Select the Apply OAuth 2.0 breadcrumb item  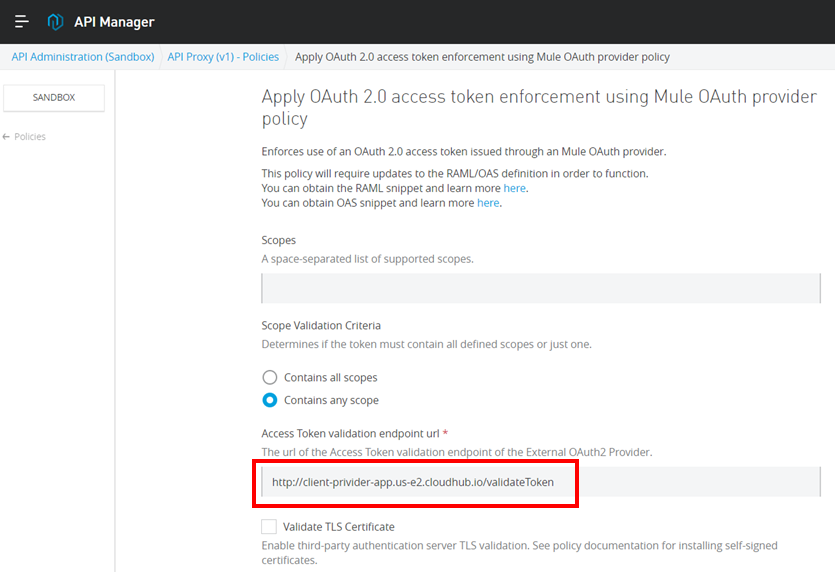coord(482,57)
